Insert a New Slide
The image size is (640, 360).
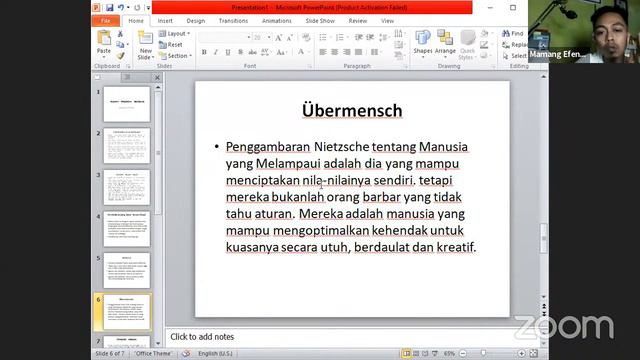(145, 44)
